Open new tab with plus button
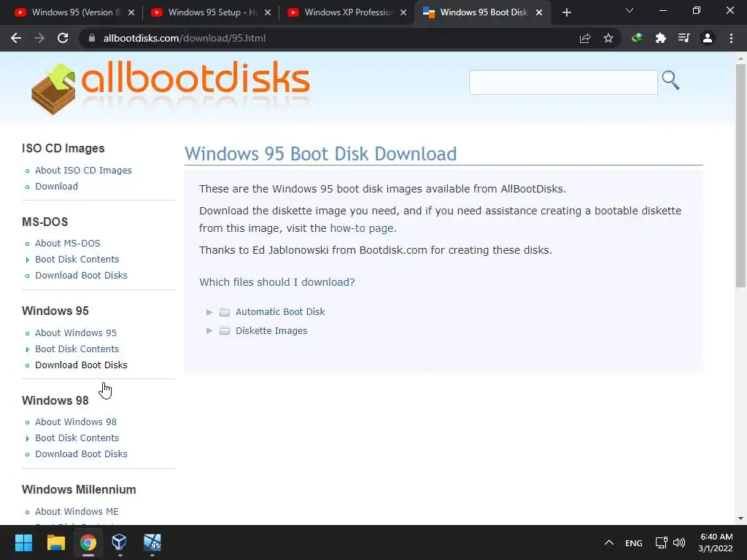Viewport: 747px width, 560px height. pyautogui.click(x=566, y=12)
